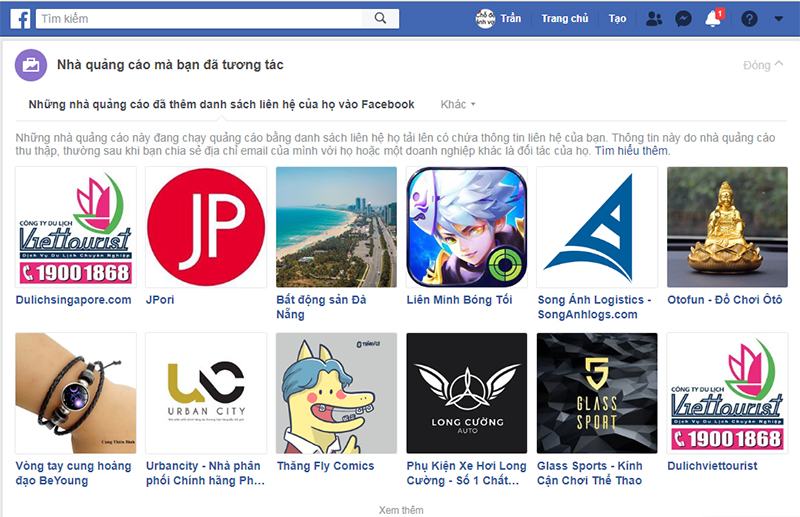800x517 pixels.
Task: Collapse the section with Đóng
Action: 762,65
